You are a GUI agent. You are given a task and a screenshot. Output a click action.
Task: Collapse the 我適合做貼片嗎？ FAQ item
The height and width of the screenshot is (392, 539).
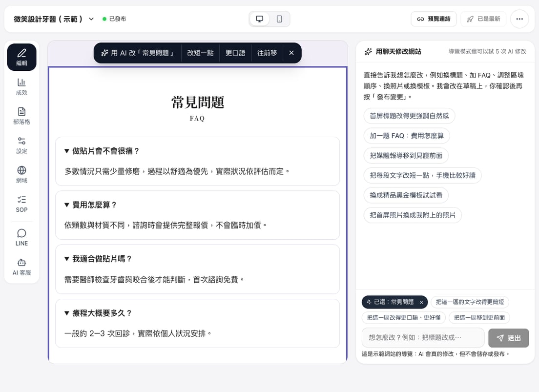(98, 259)
